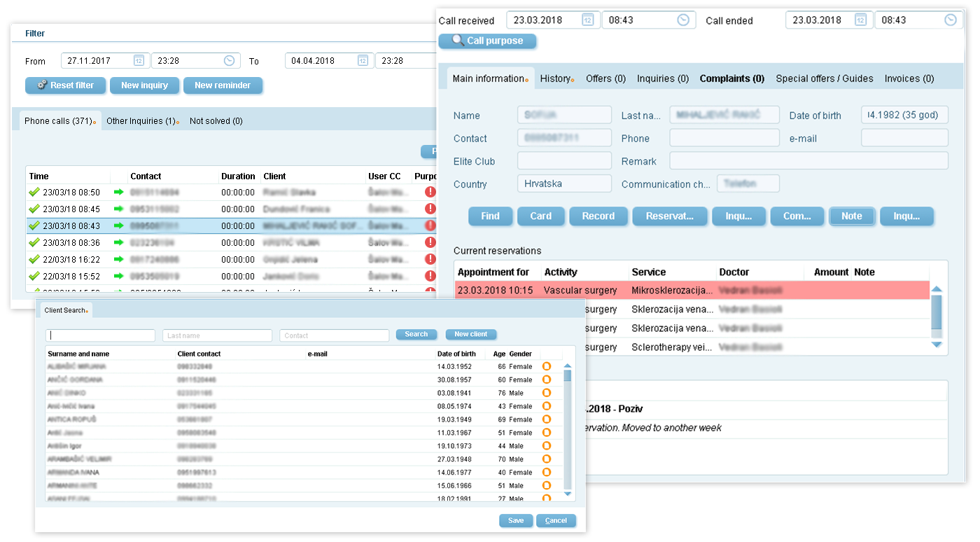Open calendar picker for Call received date
Image resolution: width=980 pixels, height=542 pixels.
coord(588,20)
